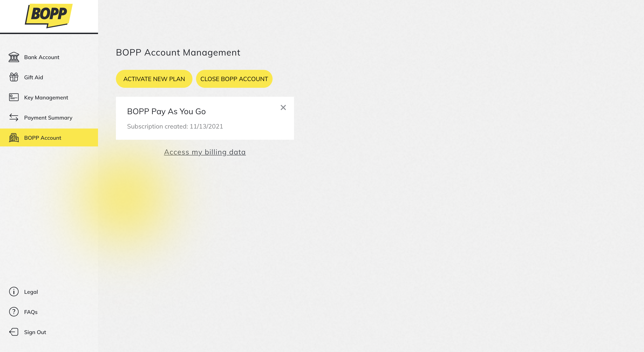This screenshot has height=352, width=644.
Task: Click the ACTIVATE NEW PLAN button
Action: (154, 79)
